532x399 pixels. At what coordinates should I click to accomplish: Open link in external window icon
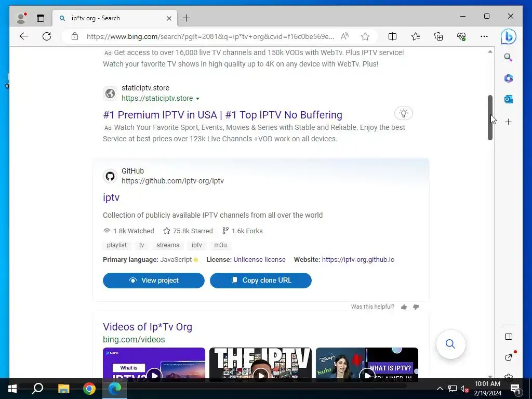coord(509,357)
